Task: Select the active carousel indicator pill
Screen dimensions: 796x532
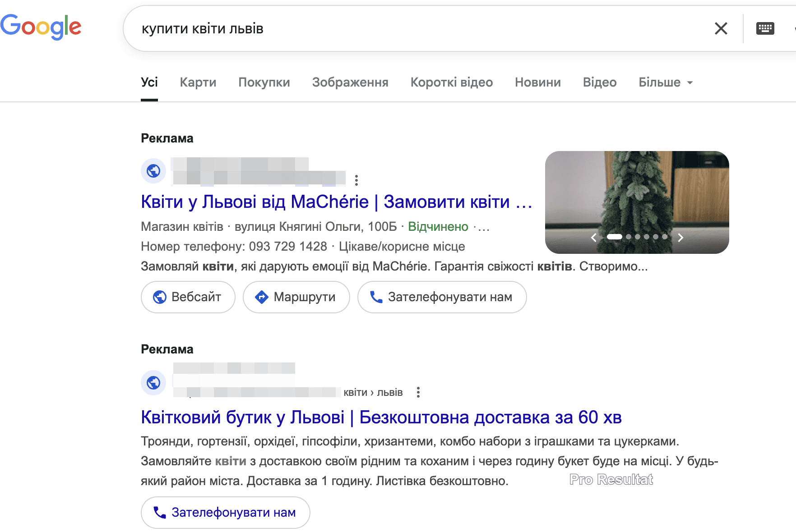Action: pos(615,237)
